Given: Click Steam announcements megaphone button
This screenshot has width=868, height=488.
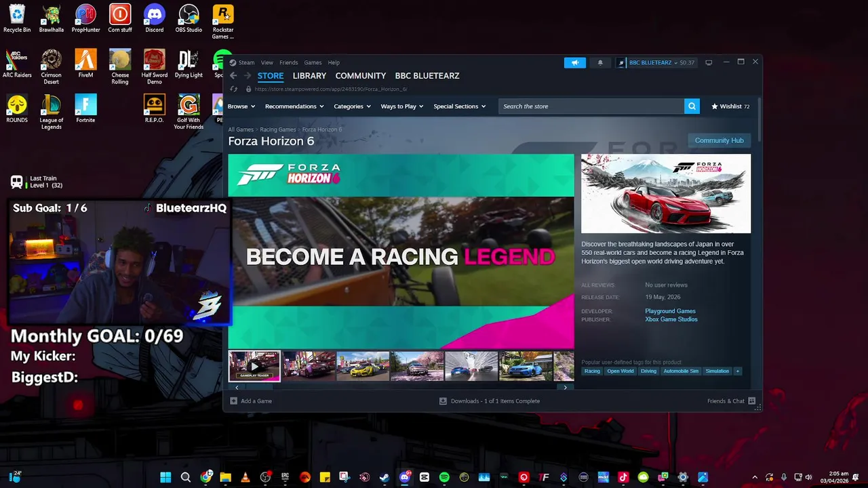Looking at the screenshot, I should click(574, 62).
